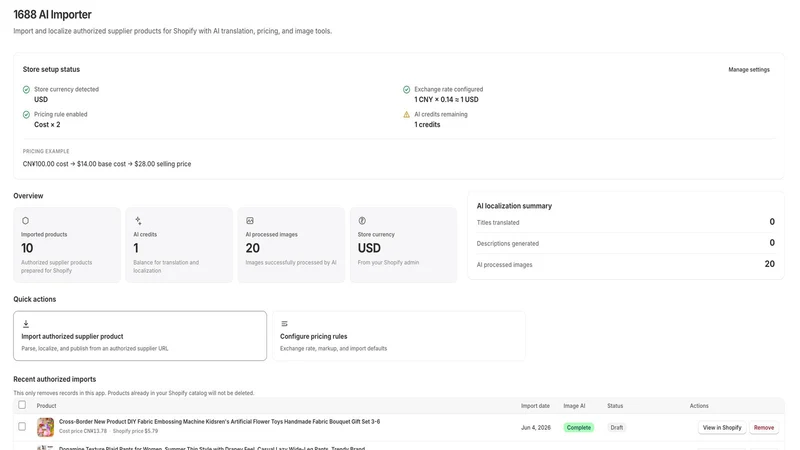Viewport: 800px width, 450px height.
Task: Click the 1 credits remaining value
Action: pos(427,124)
